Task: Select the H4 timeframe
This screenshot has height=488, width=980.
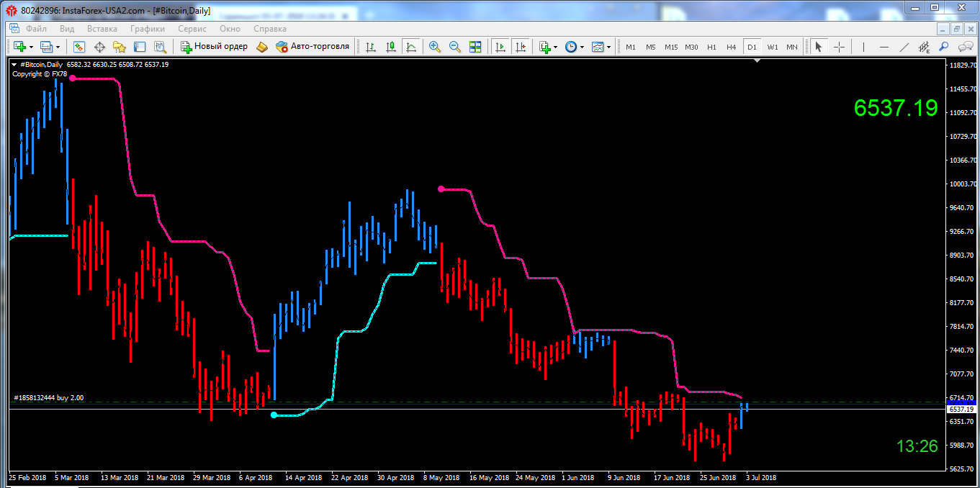Action: click(732, 47)
